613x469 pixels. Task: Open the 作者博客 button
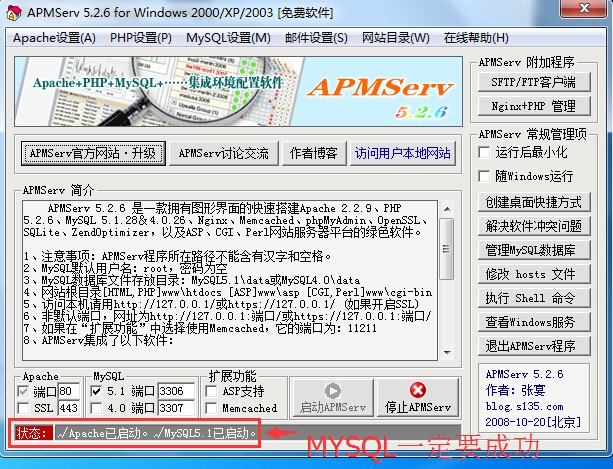click(x=314, y=153)
